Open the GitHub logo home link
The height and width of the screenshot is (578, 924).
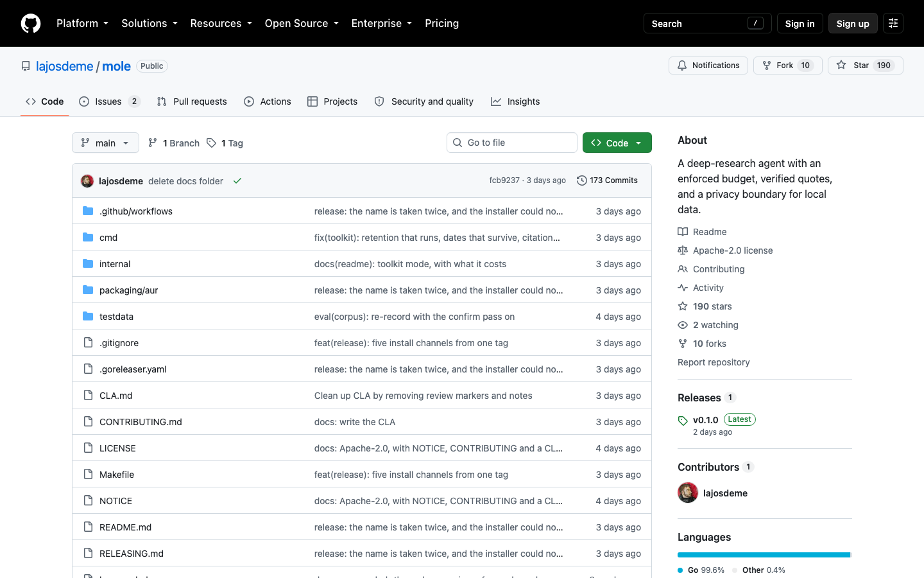pos(31,23)
